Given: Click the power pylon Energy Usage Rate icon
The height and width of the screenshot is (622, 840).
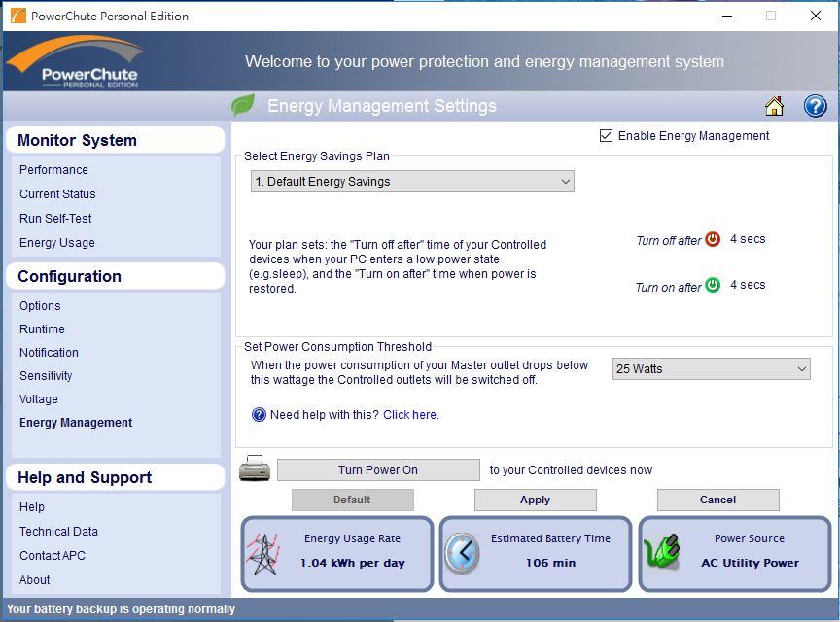Looking at the screenshot, I should 263,554.
